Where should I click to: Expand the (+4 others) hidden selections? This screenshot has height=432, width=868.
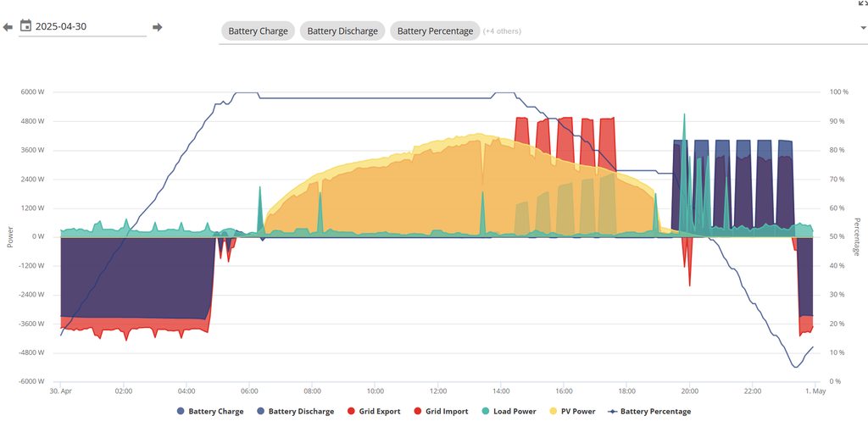click(x=502, y=31)
